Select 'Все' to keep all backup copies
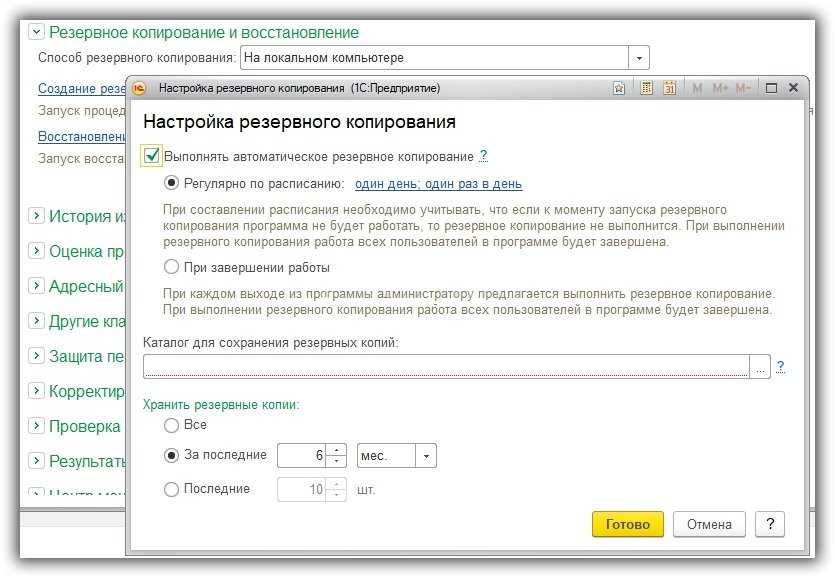 172,425
